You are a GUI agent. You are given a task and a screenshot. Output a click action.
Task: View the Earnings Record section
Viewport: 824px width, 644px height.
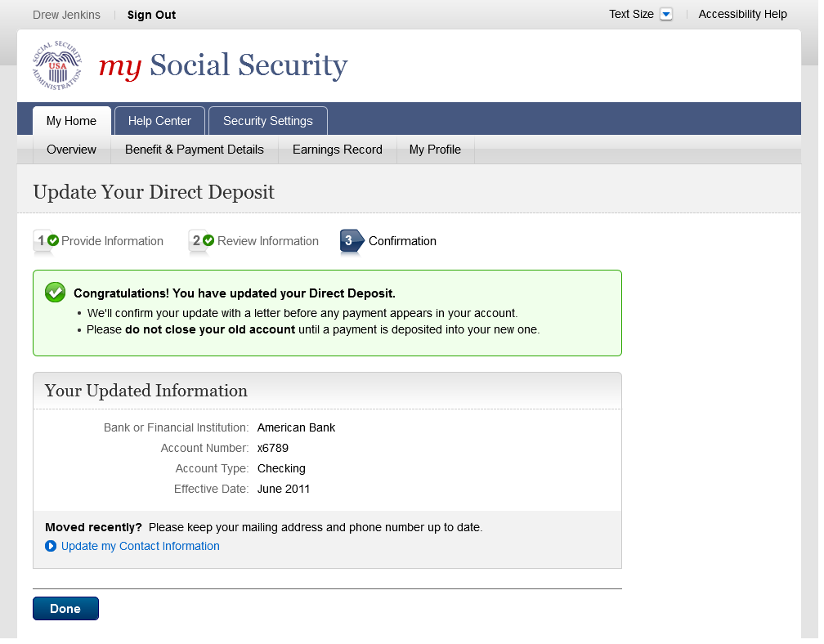click(x=337, y=150)
